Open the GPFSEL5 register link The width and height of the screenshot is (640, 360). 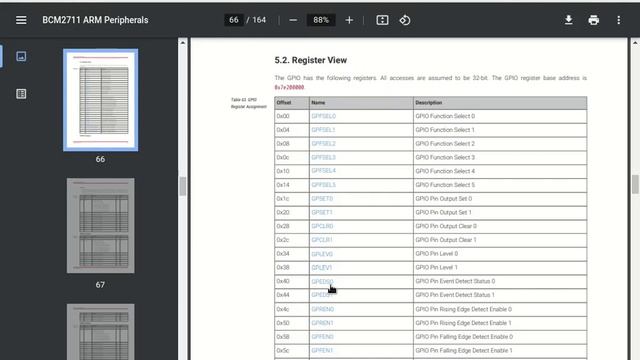pos(323,185)
